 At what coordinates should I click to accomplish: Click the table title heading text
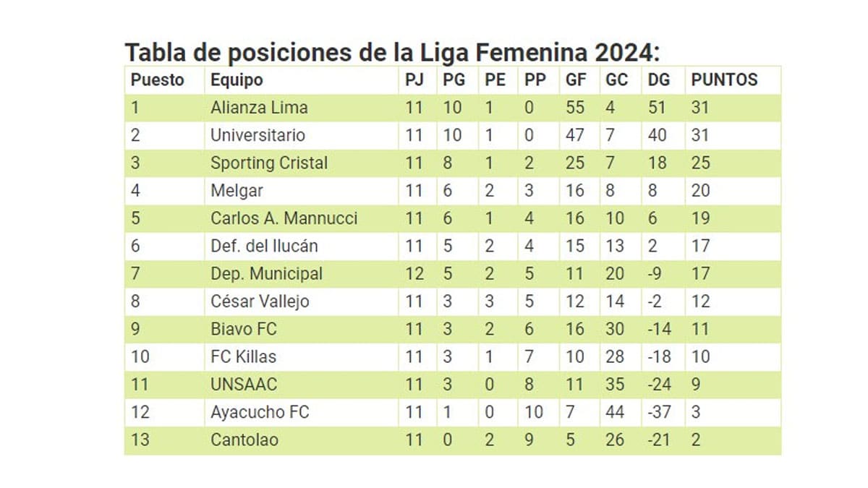tap(393, 53)
